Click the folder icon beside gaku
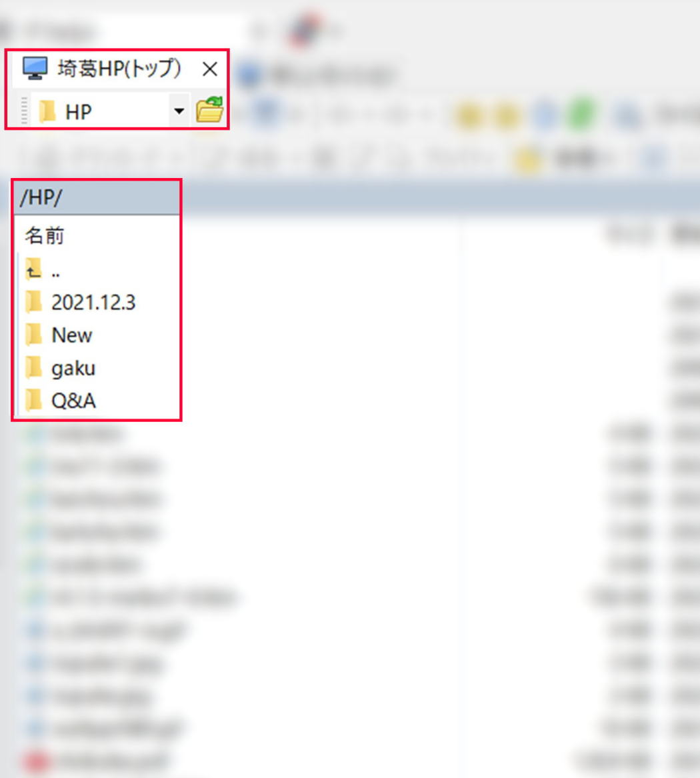The image size is (700, 778). pos(33,368)
